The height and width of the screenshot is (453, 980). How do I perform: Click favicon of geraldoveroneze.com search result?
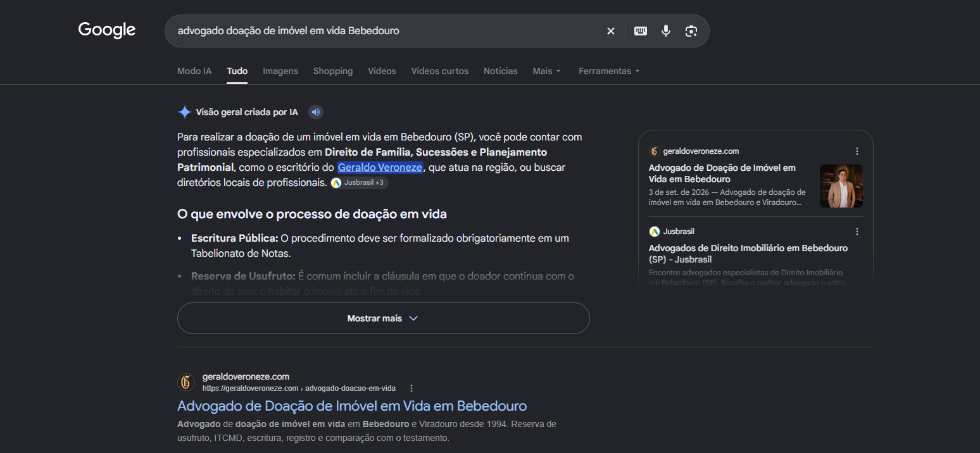tap(186, 382)
